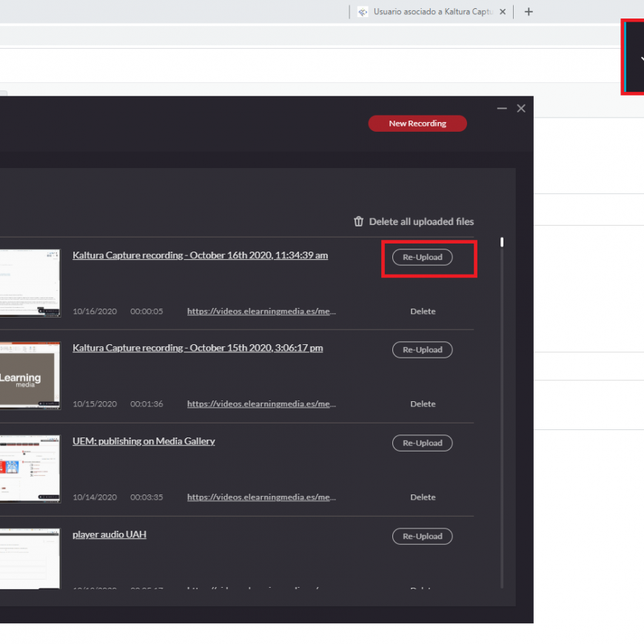Follow video URL for the 10/15/2020 recording
This screenshot has height=644, width=644.
(261, 404)
